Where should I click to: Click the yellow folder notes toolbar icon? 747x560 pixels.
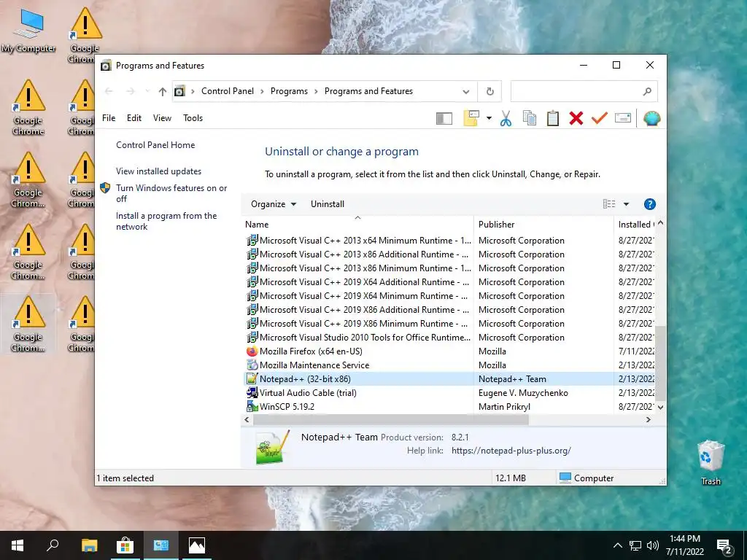[471, 118]
